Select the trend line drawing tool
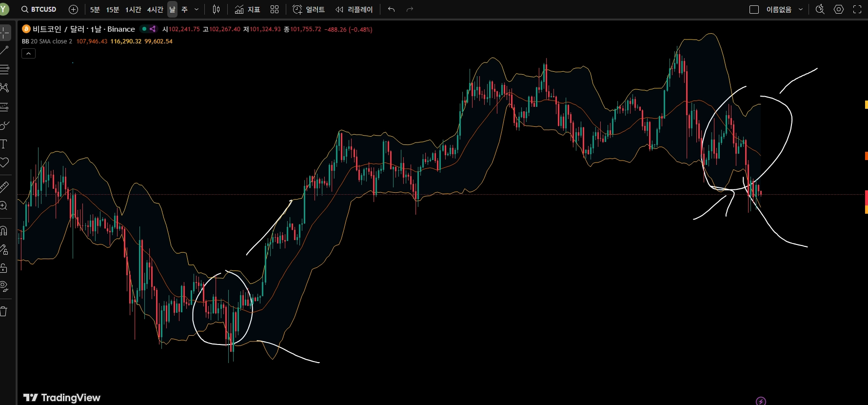The height and width of the screenshot is (405, 868). [x=4, y=50]
